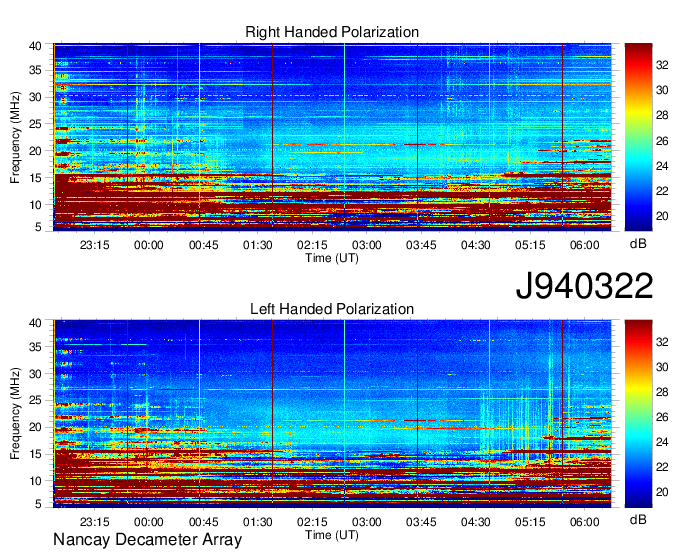
Task: Click the 00:45 time tick of Right Handed plot
Action: (x=203, y=245)
